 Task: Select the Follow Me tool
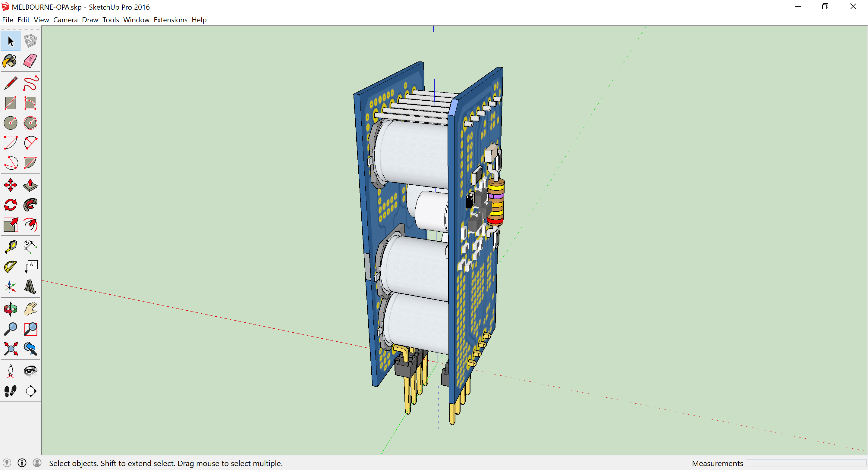(30, 205)
